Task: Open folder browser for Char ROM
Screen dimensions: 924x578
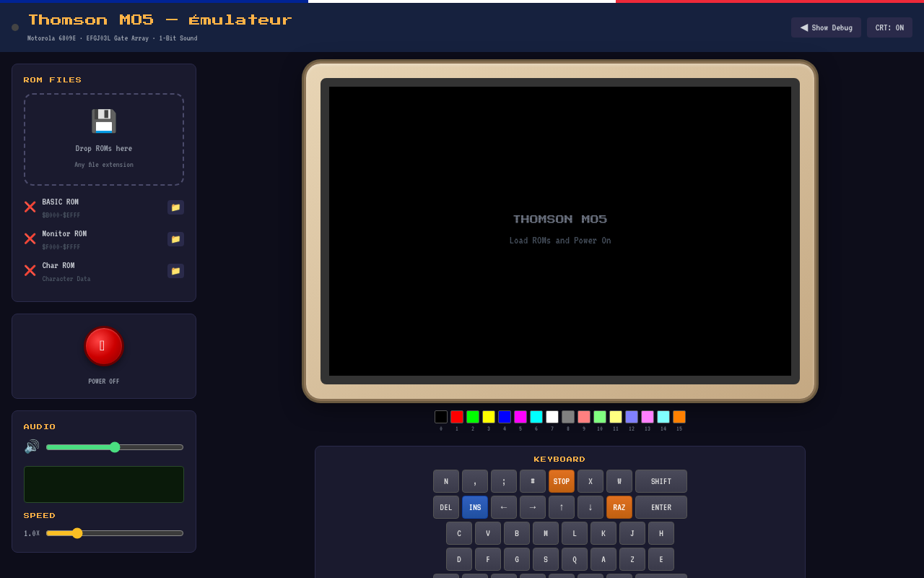Action: [x=175, y=271]
